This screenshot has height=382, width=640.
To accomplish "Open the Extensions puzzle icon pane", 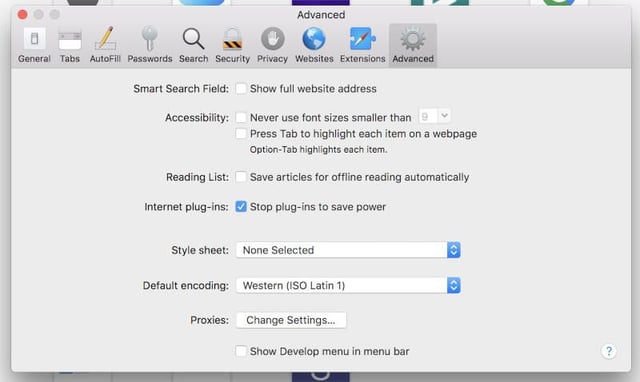I will click(x=362, y=46).
